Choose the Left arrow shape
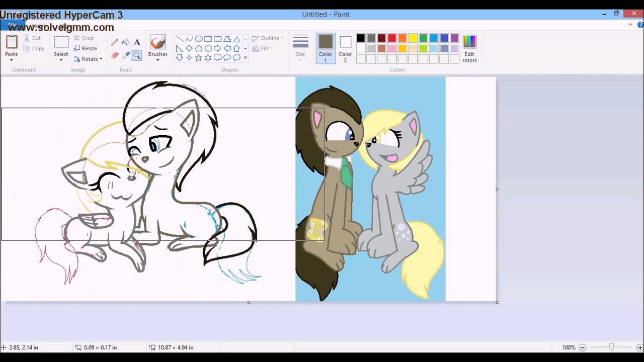 (x=227, y=48)
